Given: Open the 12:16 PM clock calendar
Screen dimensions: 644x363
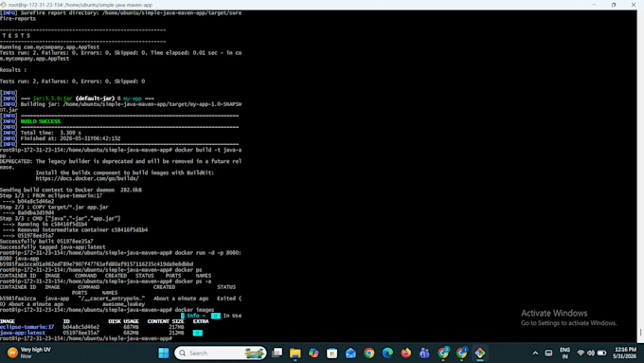Looking at the screenshot, I should pyautogui.click(x=625, y=353).
